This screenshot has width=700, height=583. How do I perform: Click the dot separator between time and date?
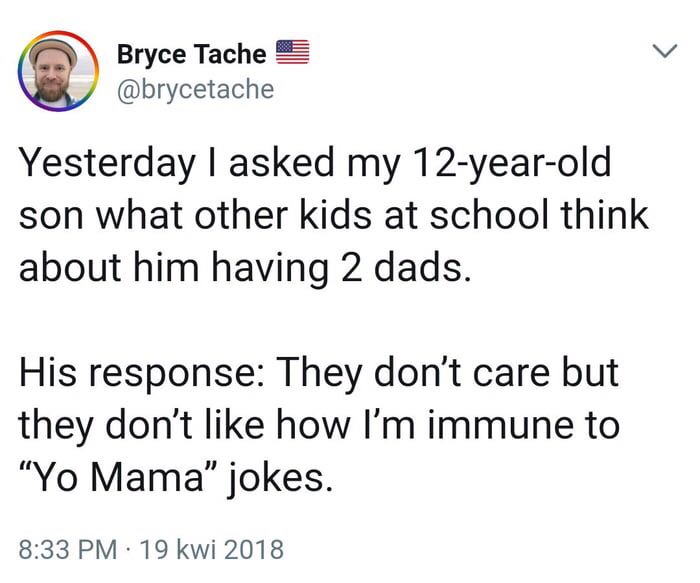(129, 549)
